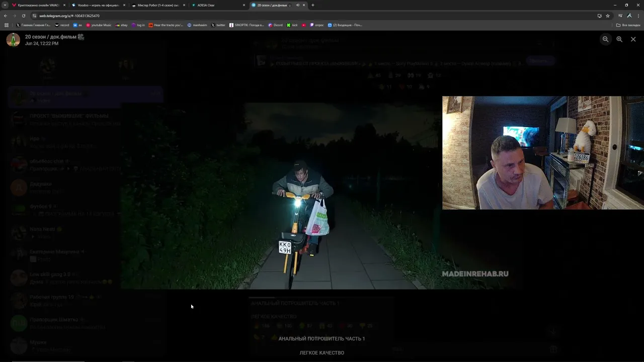Screen dimensions: 644x362
Task: Go back in browser history
Action: click(6, 16)
